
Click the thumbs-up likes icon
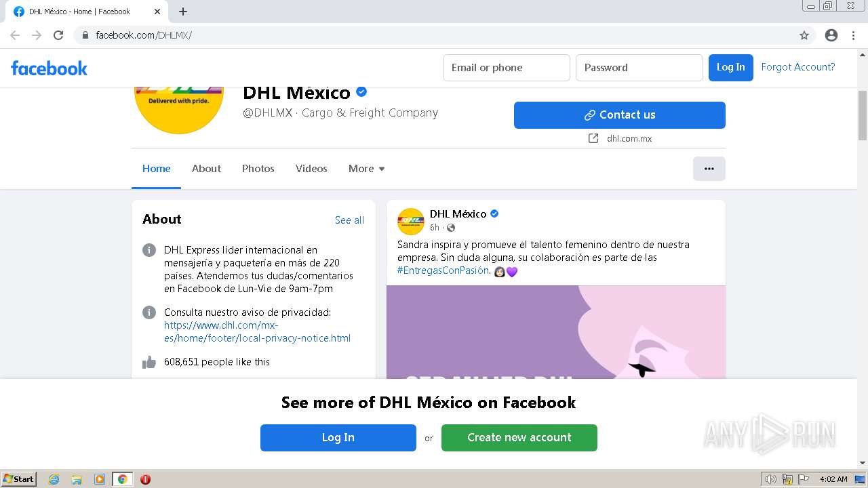(149, 362)
